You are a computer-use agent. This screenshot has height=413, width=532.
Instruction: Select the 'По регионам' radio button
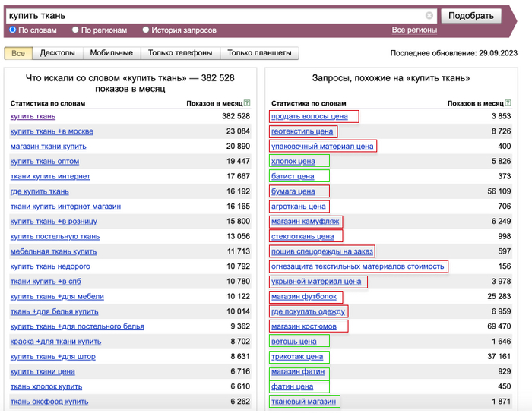[75, 30]
